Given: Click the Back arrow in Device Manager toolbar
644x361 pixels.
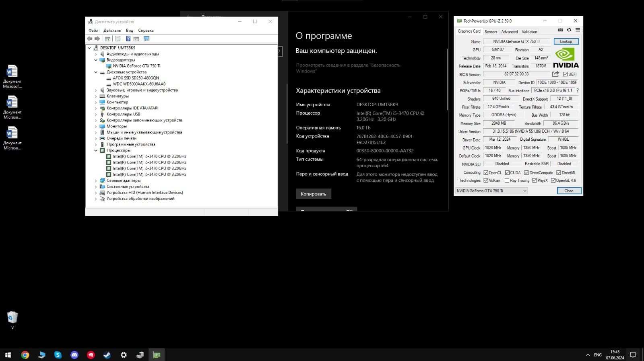Looking at the screenshot, I should (89, 39).
